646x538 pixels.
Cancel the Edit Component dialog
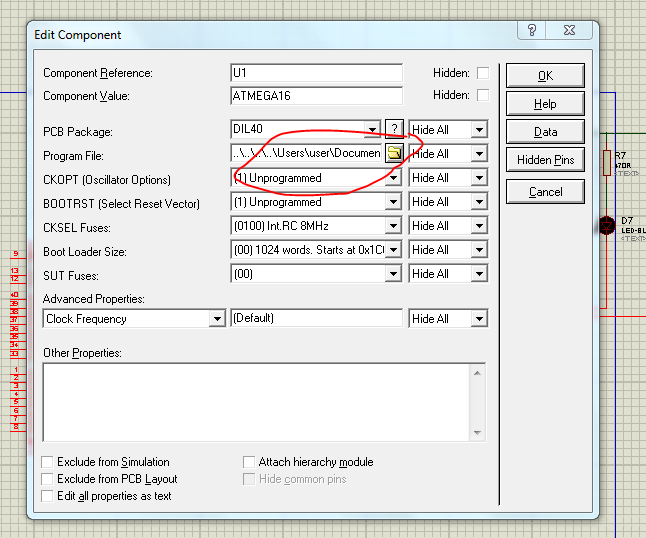click(545, 192)
